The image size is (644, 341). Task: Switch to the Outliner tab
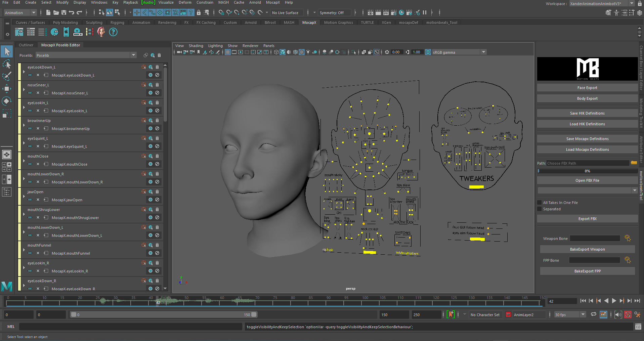point(26,45)
